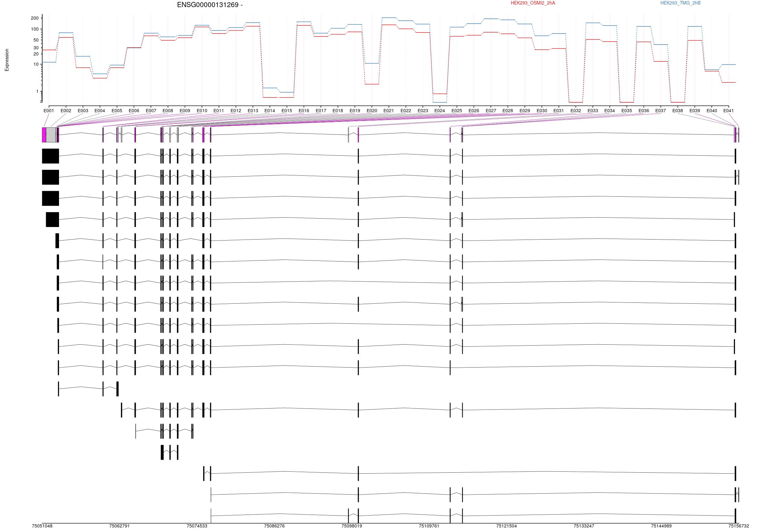Click genomic coordinate 75144989
774x532 pixels.
click(x=661, y=526)
